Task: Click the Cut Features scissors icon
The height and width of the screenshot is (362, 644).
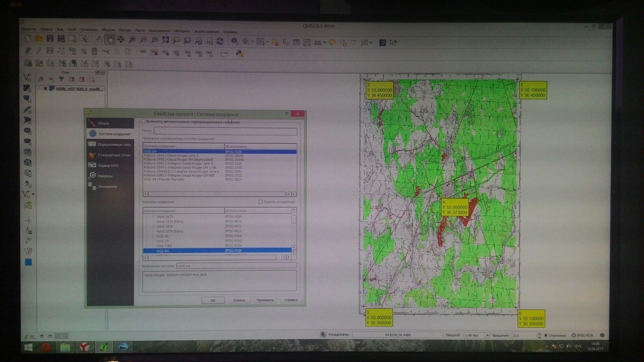Action: (106, 51)
